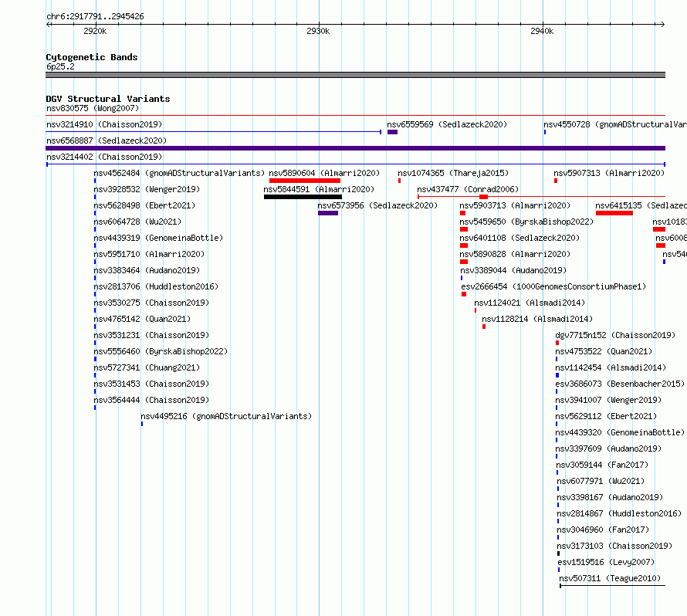Viewport: 687px width, 616px height.
Task: Open nsv5907313 (Almarri2020) label
Action: (609, 173)
